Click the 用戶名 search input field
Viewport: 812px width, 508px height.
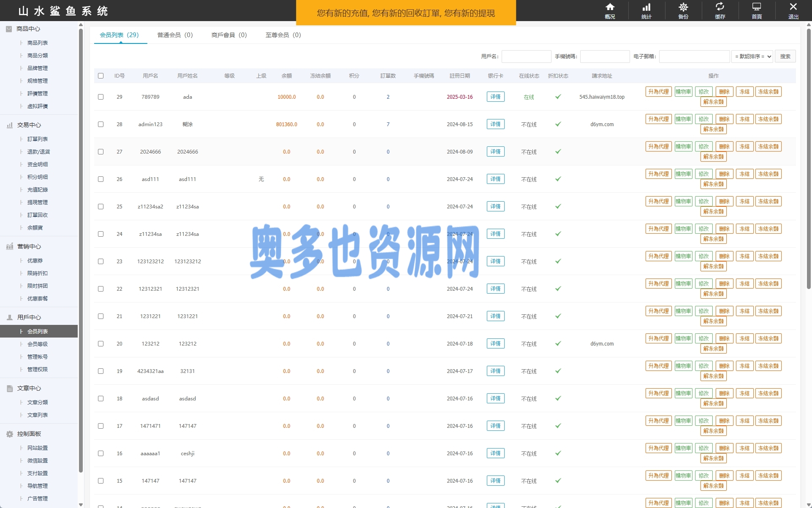click(x=526, y=57)
